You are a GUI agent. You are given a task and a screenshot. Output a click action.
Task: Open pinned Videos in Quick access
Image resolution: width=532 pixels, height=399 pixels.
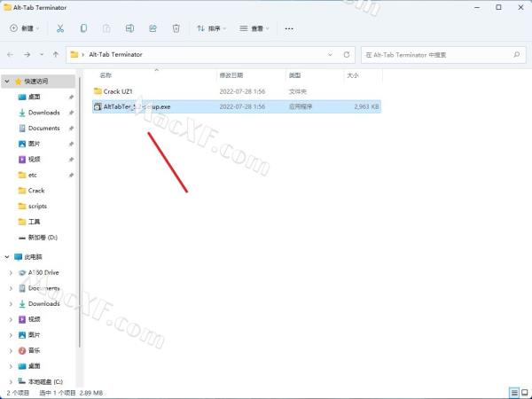tap(34, 160)
